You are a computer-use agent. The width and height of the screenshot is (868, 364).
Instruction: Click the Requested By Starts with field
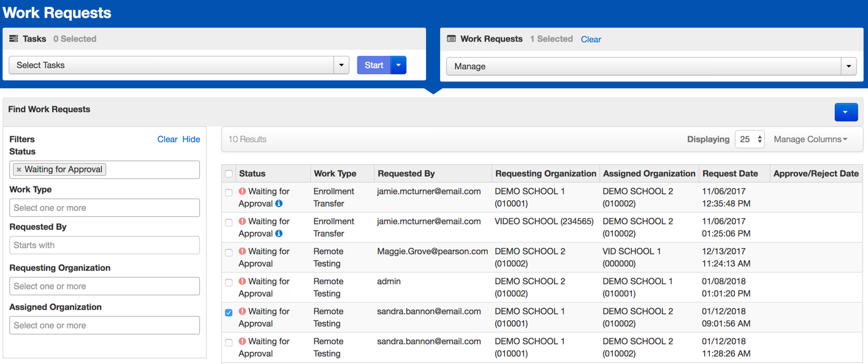click(x=104, y=245)
